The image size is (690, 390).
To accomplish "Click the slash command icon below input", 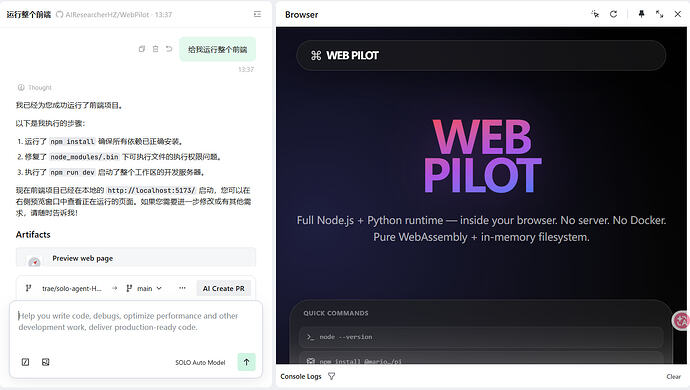I will point(26,362).
